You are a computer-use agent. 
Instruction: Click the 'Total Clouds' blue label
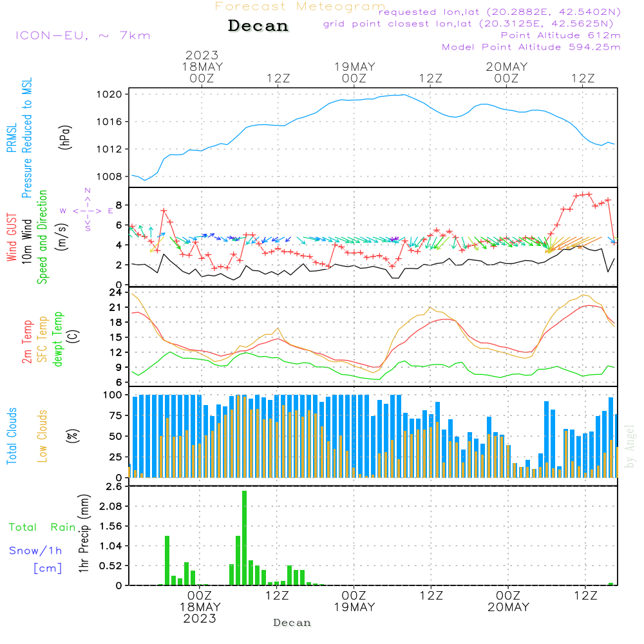tap(12, 436)
